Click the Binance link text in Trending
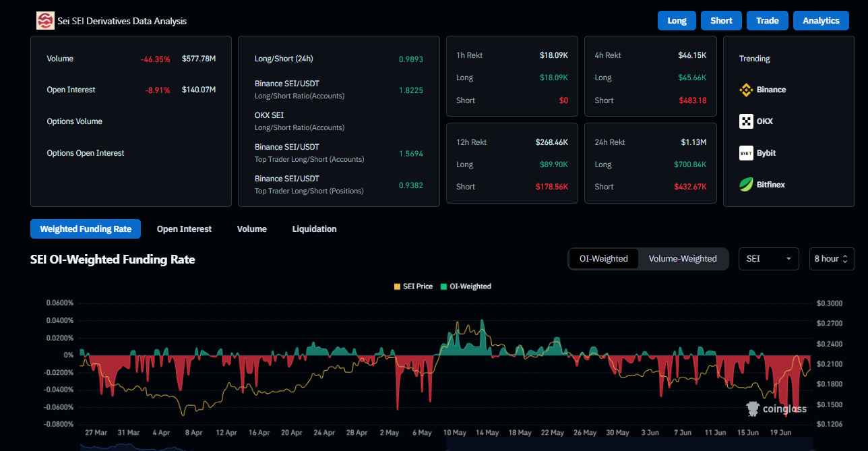Viewport: 868px width, 451px height. [771, 90]
